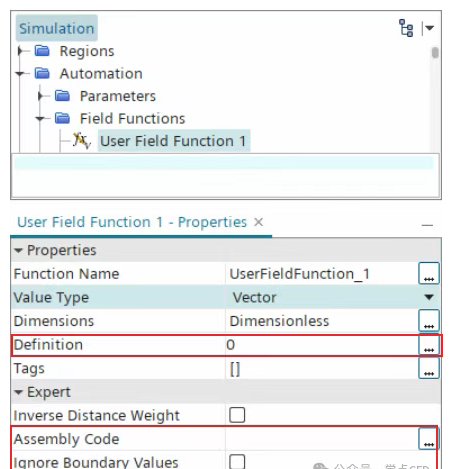Collapse the Automation tree node
This screenshot has width=451, height=469.
[21, 73]
